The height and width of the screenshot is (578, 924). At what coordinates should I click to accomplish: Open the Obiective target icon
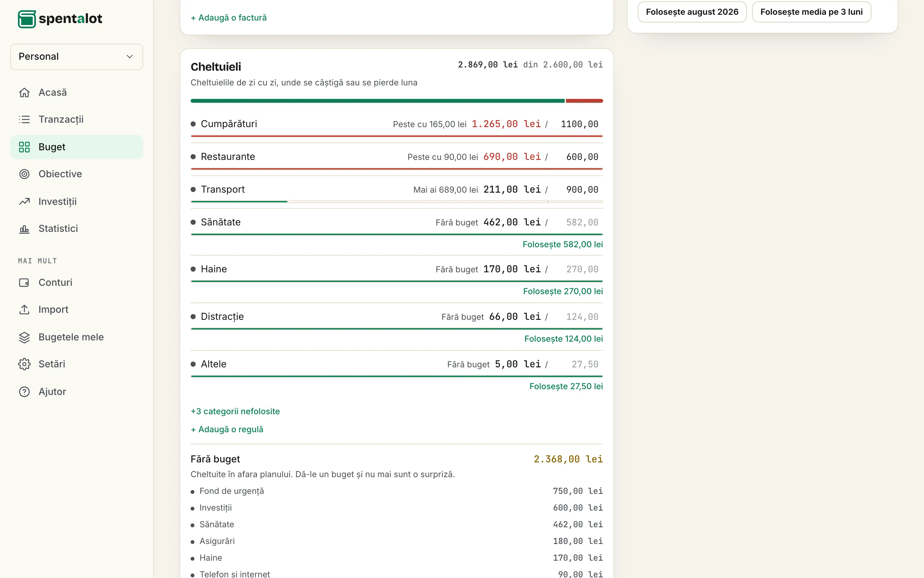[24, 174]
